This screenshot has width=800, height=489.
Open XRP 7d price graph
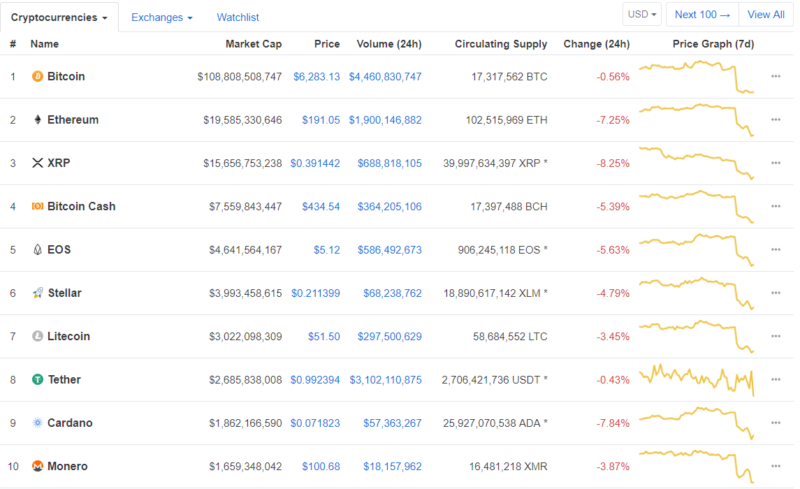click(696, 163)
